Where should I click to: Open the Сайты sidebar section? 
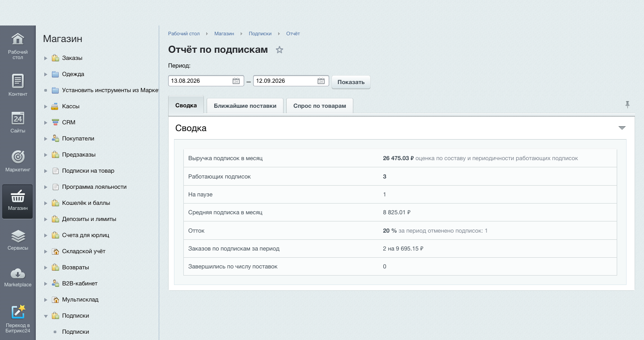click(17, 122)
